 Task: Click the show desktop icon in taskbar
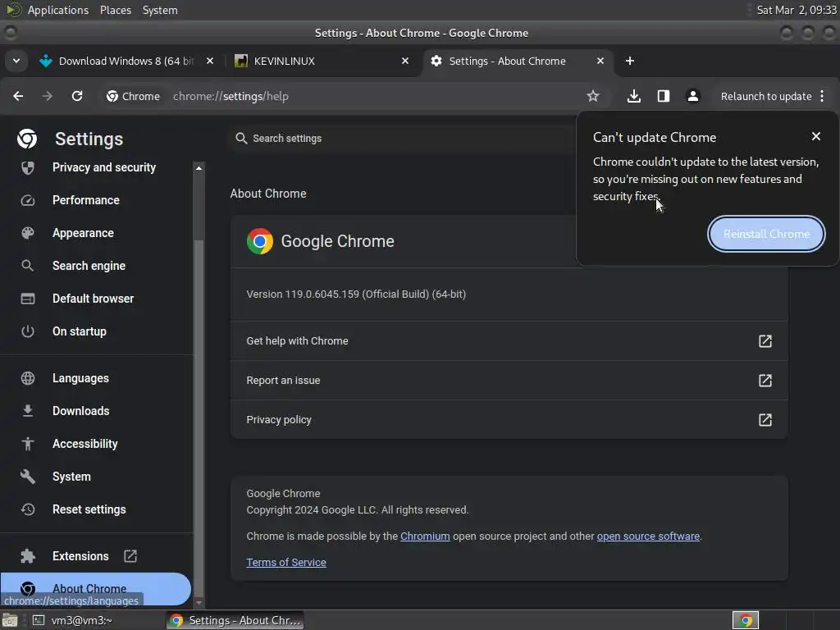coord(10,620)
